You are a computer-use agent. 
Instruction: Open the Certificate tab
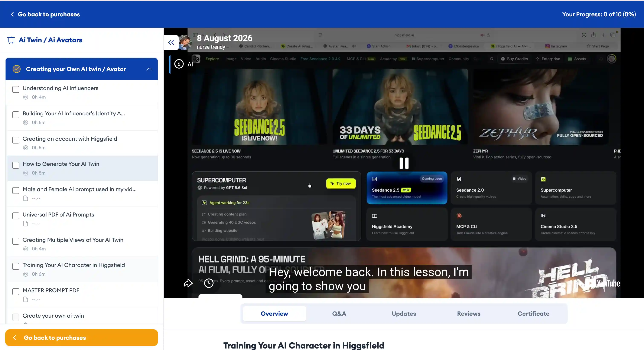click(533, 314)
